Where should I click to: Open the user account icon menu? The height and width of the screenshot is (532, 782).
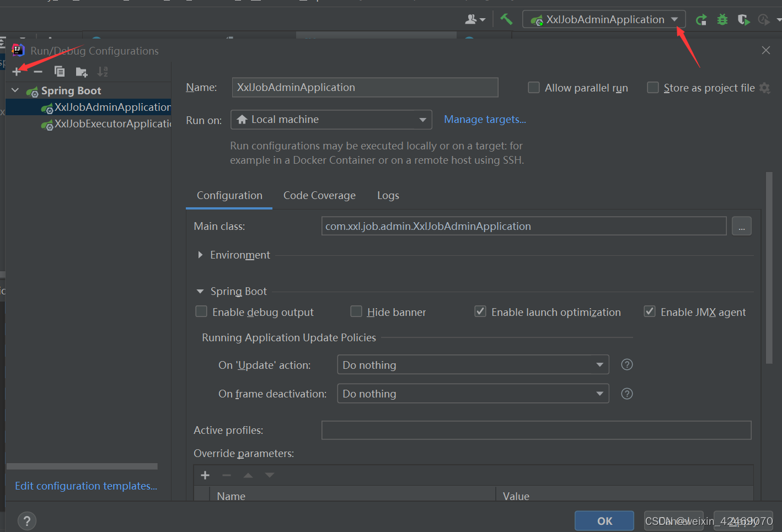coord(475,19)
